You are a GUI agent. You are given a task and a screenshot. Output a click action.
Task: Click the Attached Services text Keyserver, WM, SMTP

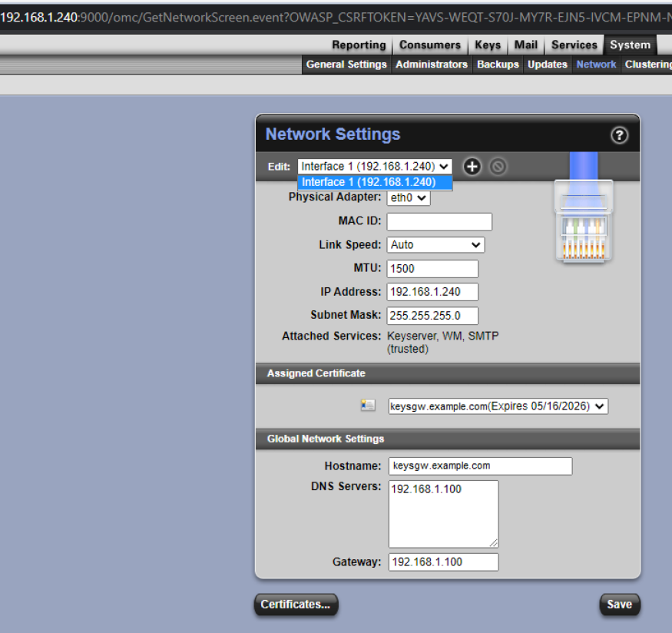point(442,342)
